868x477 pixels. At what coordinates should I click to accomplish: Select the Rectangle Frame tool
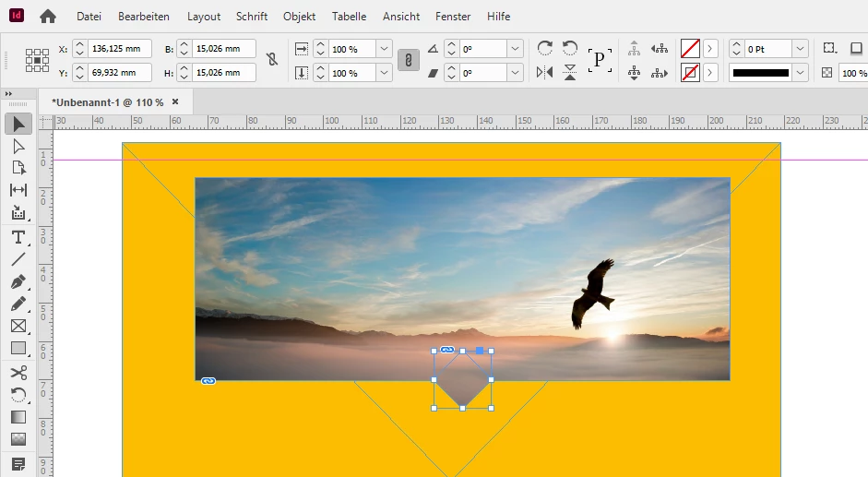pos(18,327)
